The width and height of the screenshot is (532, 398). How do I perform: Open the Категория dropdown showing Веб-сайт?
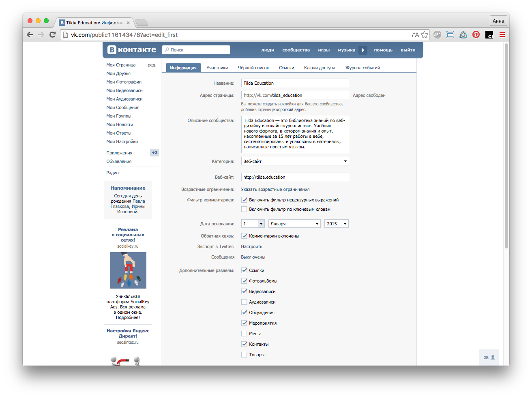tap(295, 161)
